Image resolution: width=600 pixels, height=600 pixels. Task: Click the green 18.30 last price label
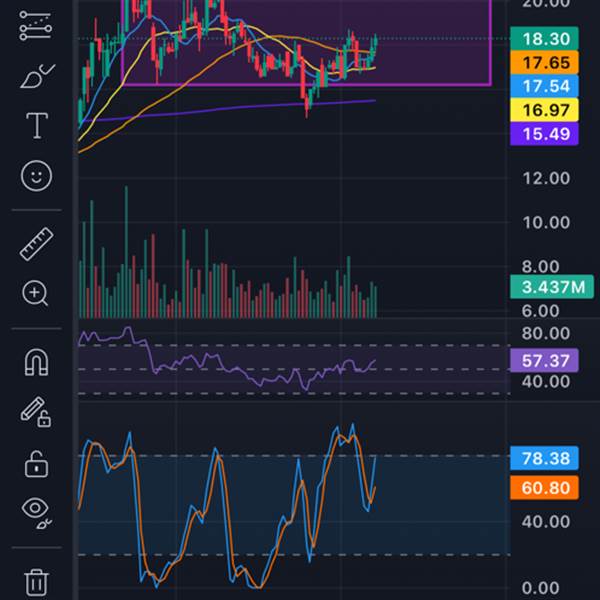coord(544,39)
